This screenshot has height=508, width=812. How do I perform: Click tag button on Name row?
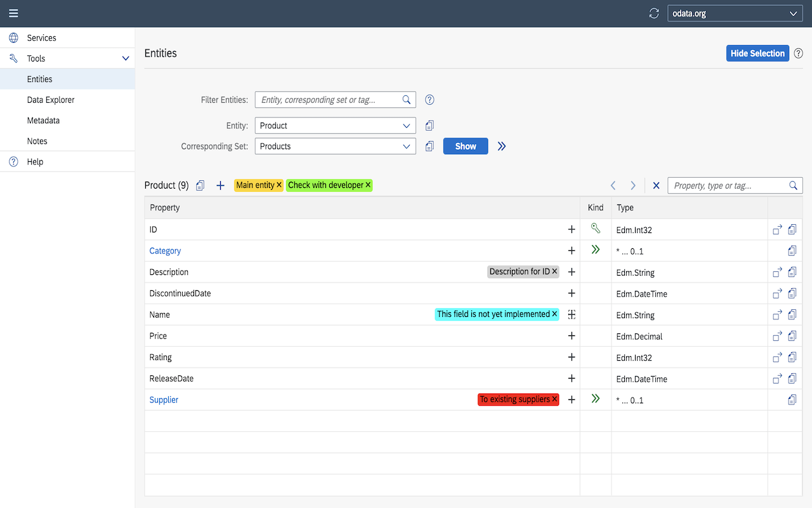pos(572,314)
